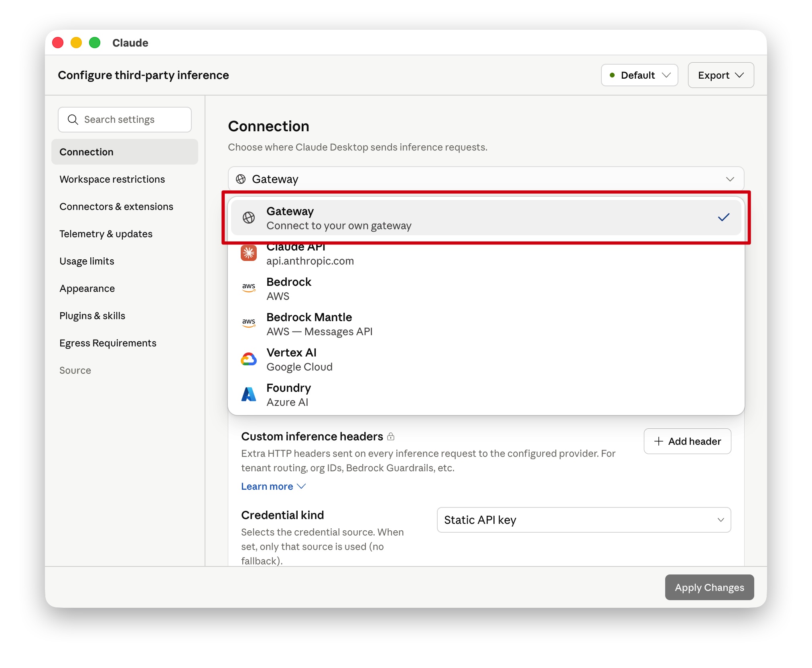
Task: Open the Connection settings section
Action: (125, 152)
